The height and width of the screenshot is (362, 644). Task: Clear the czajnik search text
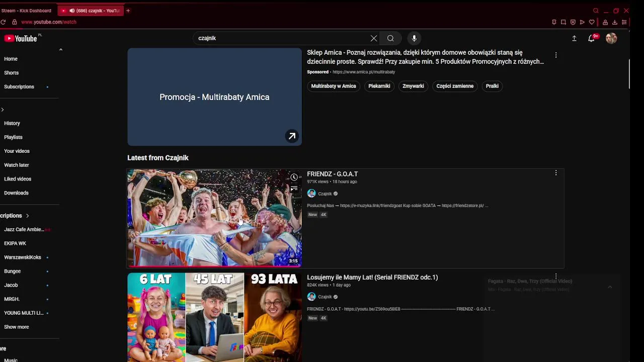pyautogui.click(x=374, y=38)
